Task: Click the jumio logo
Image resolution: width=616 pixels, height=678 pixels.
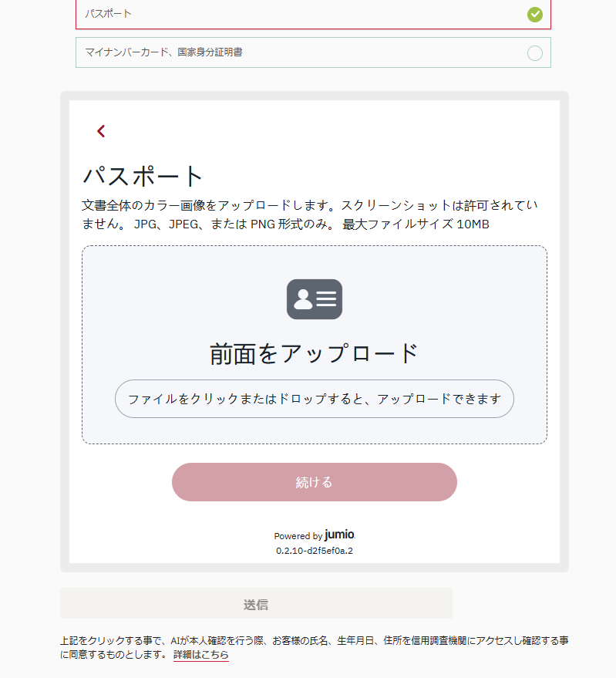Action: [x=340, y=535]
